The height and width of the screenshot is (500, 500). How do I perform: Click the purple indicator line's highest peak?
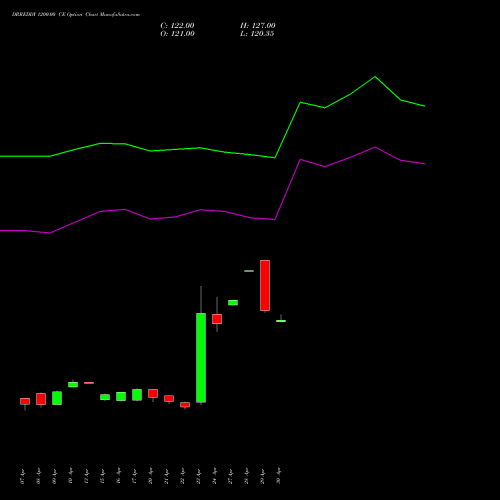375,147
